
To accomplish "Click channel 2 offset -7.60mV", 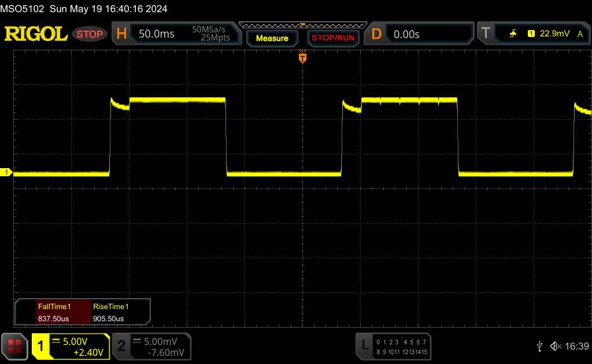I will coord(166,352).
